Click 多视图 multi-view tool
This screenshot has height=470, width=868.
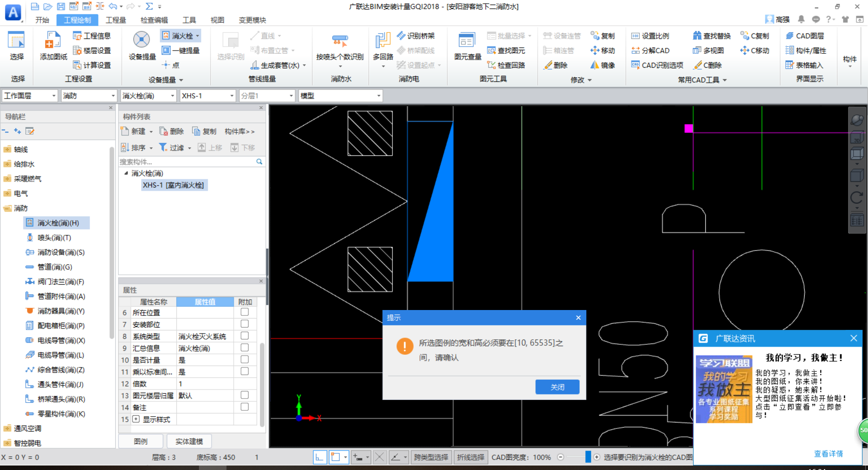click(x=708, y=51)
